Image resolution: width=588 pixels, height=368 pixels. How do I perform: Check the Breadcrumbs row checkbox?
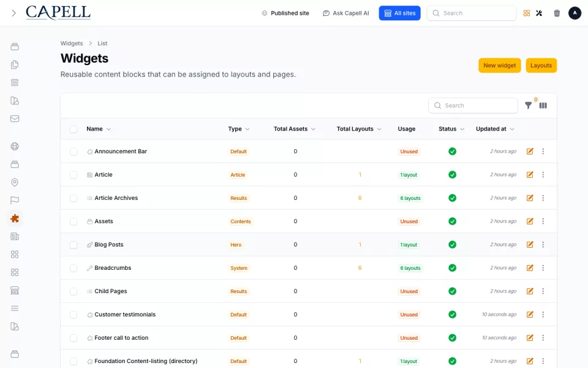click(73, 268)
